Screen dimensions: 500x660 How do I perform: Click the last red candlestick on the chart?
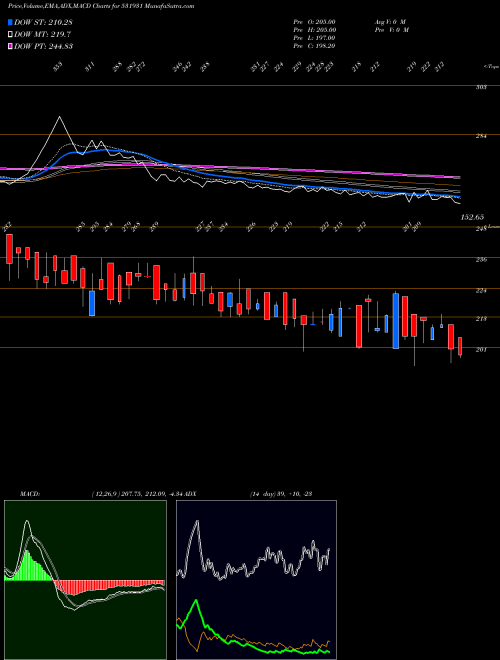[460, 346]
